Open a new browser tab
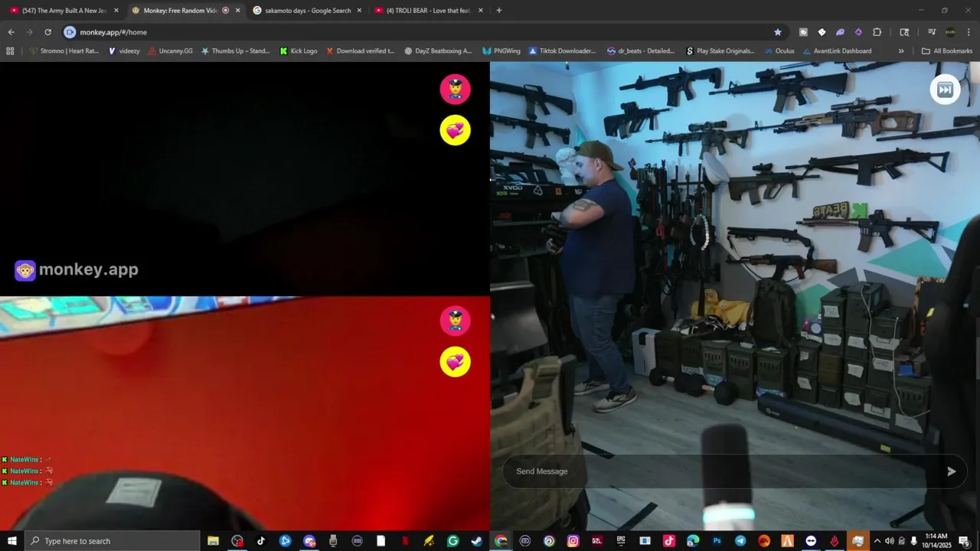This screenshot has width=980, height=551. click(x=499, y=11)
